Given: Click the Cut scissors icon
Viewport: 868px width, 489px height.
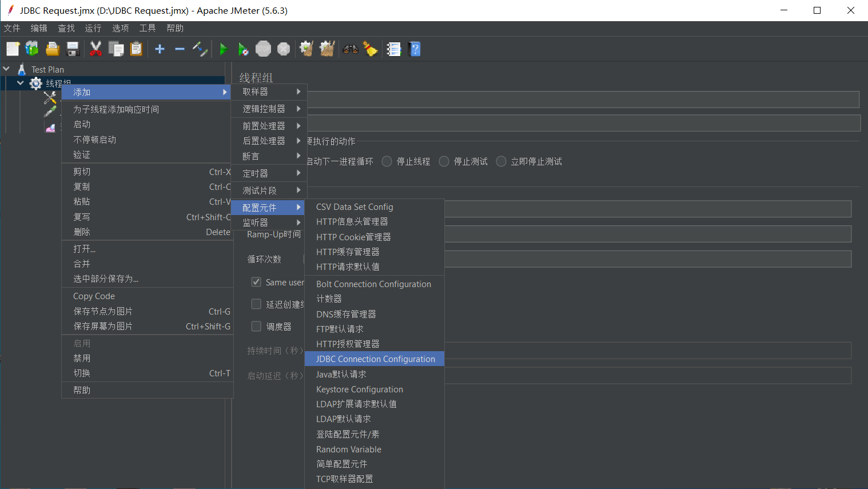Looking at the screenshot, I should coord(95,49).
